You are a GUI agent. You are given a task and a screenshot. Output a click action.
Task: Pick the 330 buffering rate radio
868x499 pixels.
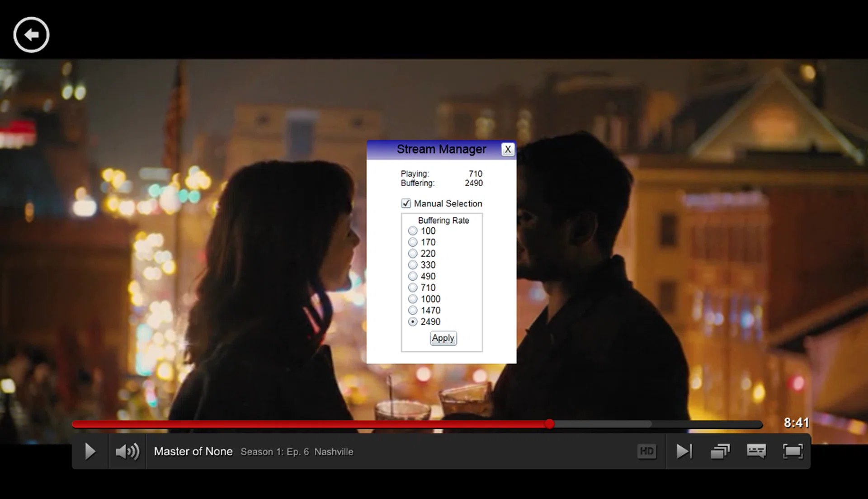click(413, 265)
